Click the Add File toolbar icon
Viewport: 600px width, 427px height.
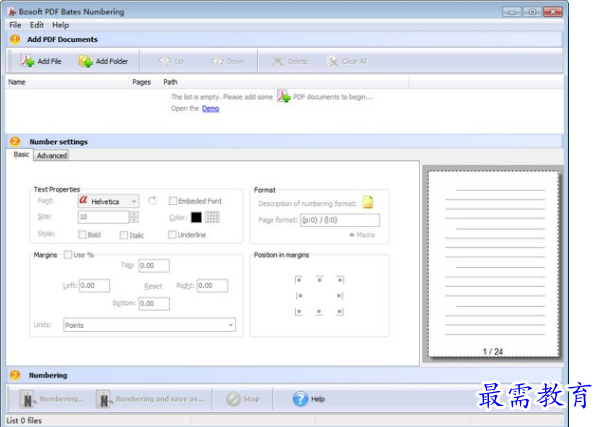click(x=28, y=61)
